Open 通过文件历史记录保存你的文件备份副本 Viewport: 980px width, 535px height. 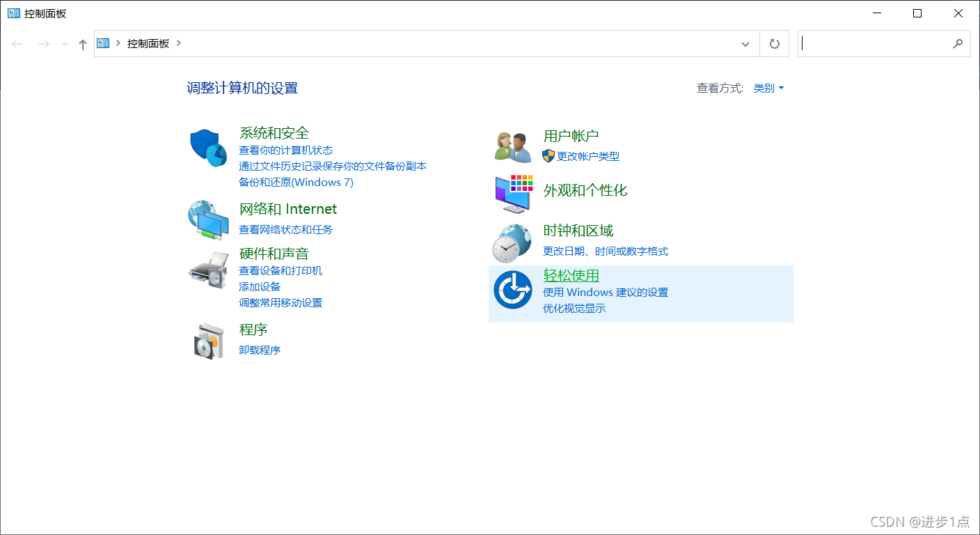tap(333, 166)
